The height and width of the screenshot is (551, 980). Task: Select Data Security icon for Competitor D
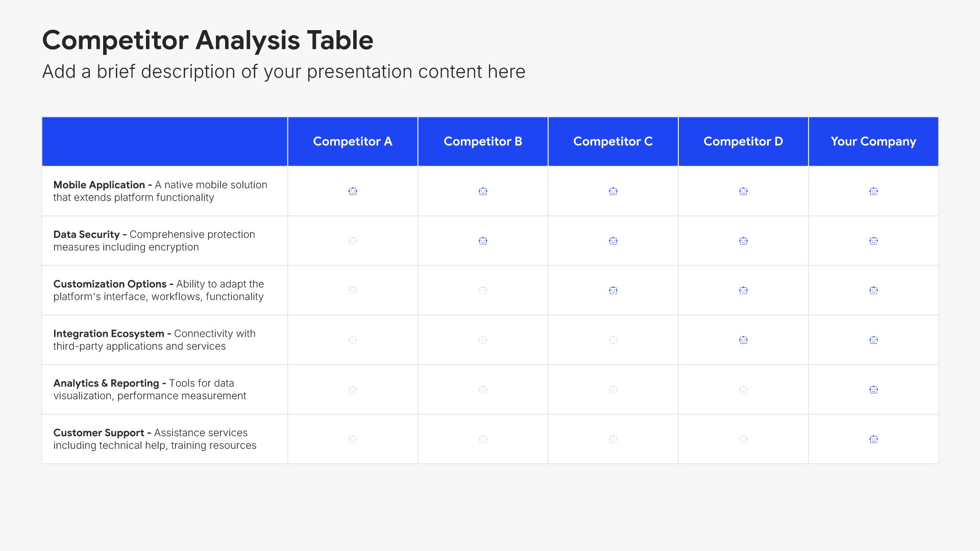[x=743, y=241]
